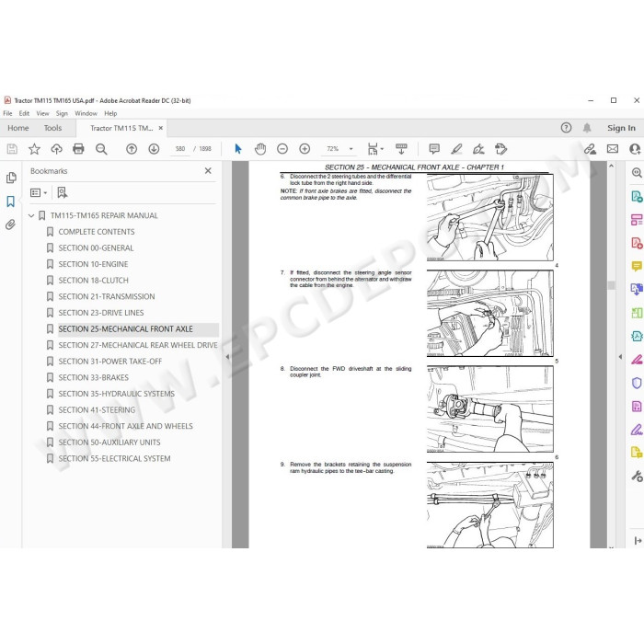
Task: Select SECTION 18-CLUTCH bookmark
Action: (x=93, y=280)
